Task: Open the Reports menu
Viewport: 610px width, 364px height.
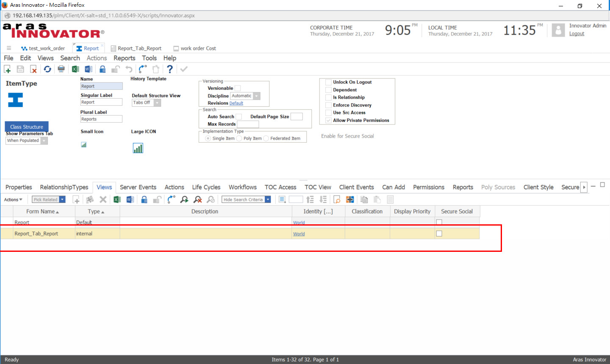Action: [x=125, y=58]
